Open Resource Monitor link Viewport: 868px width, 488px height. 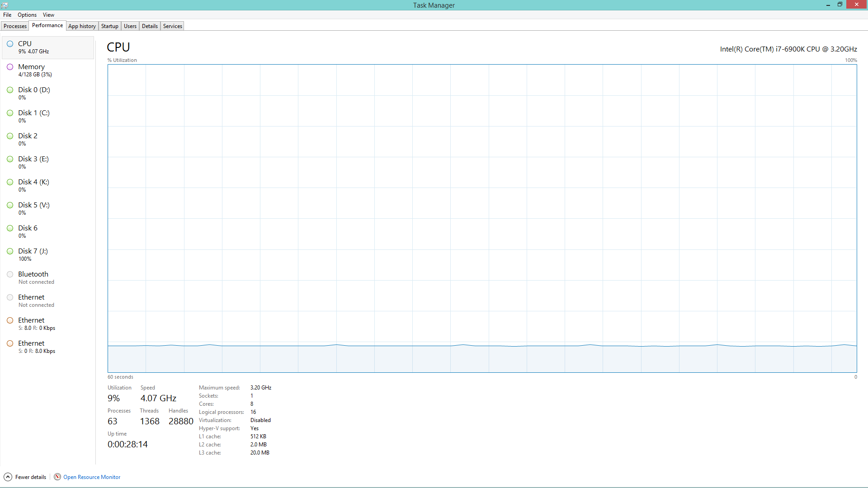tap(92, 477)
